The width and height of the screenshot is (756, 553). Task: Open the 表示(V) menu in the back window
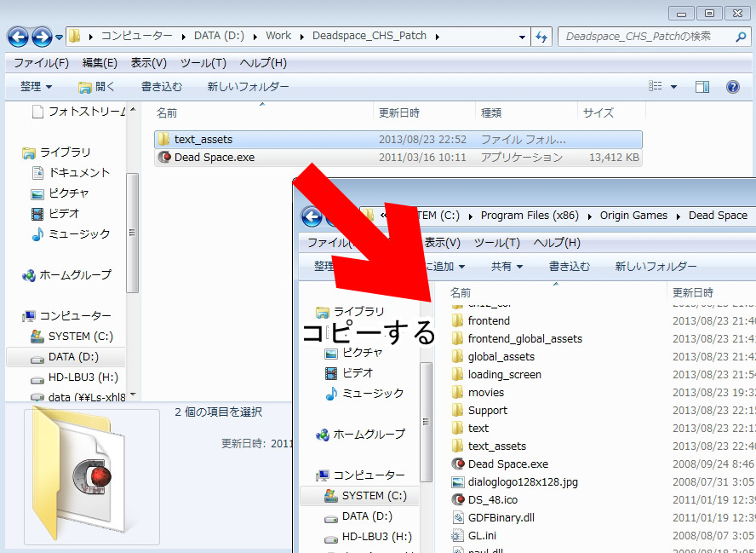[149, 63]
